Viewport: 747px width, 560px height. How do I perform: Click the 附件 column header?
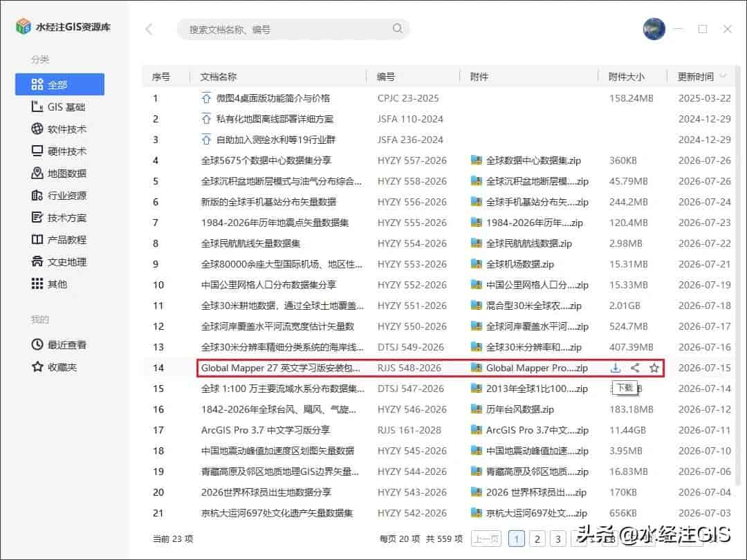[479, 77]
